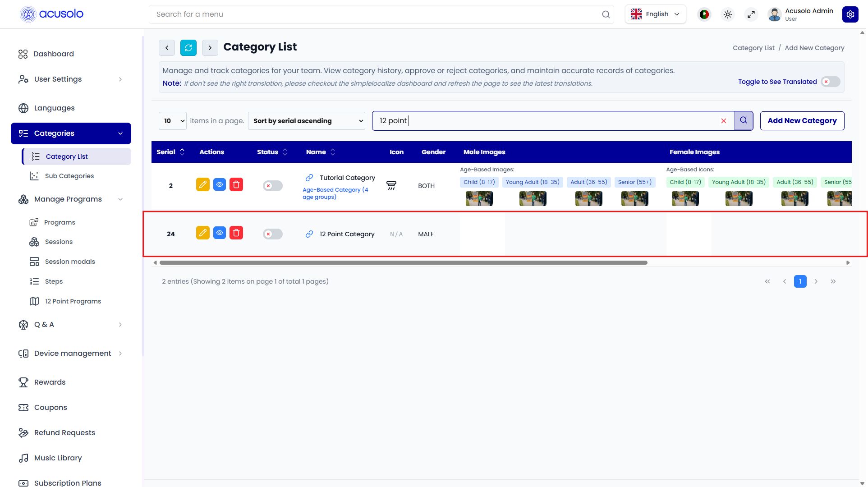The height and width of the screenshot is (487, 868).
Task: Go back with the left arrow button
Action: pyautogui.click(x=167, y=48)
